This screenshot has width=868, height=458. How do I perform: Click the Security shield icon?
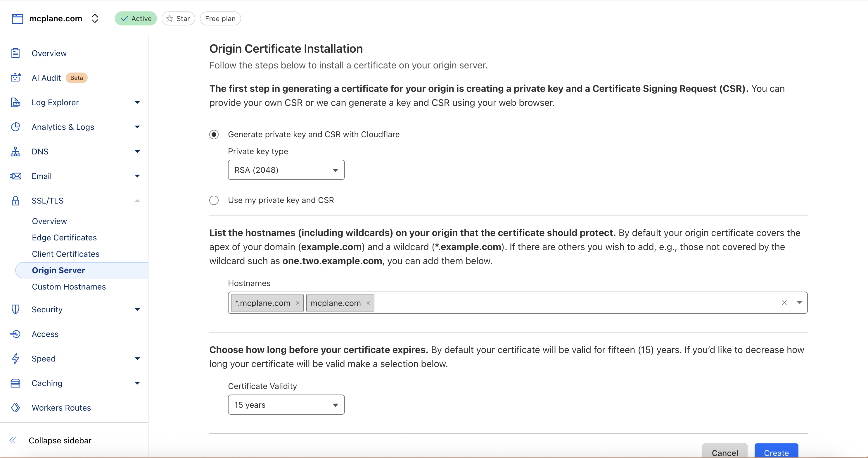coord(15,310)
